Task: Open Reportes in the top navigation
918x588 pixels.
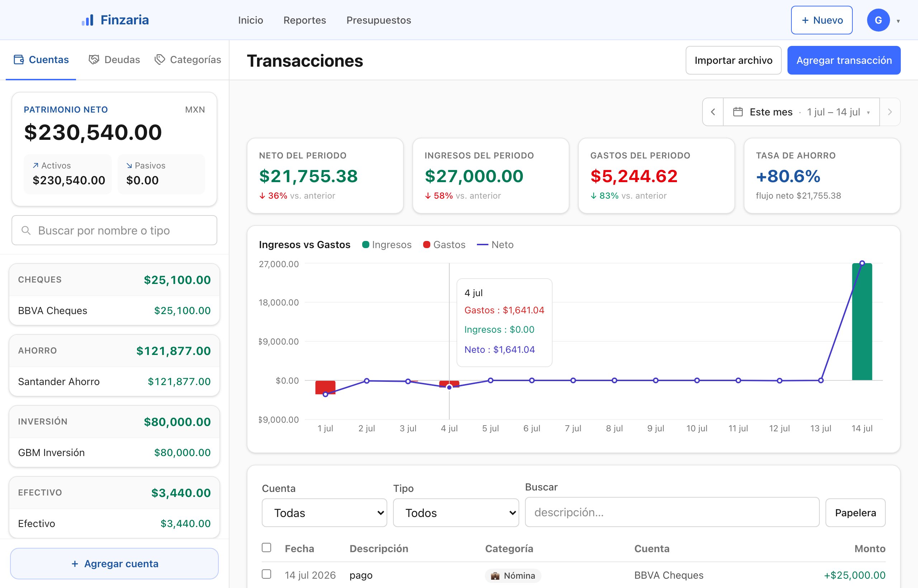Action: [x=305, y=20]
